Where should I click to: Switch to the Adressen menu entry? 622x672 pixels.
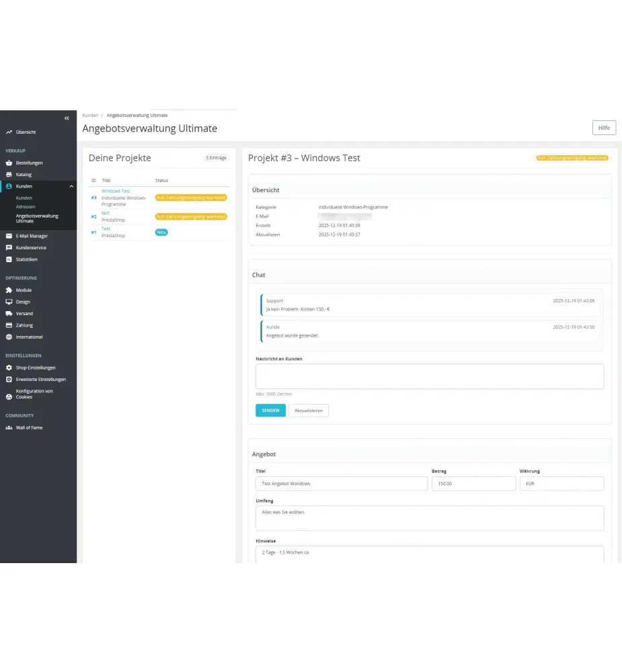26,206
